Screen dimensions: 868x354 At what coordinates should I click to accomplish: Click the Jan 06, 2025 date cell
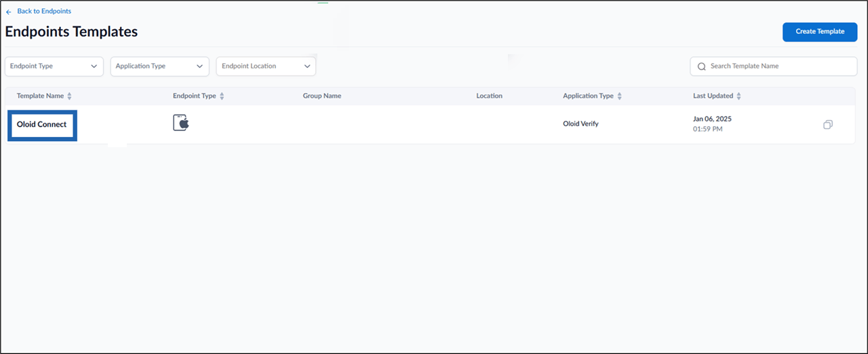(712, 119)
